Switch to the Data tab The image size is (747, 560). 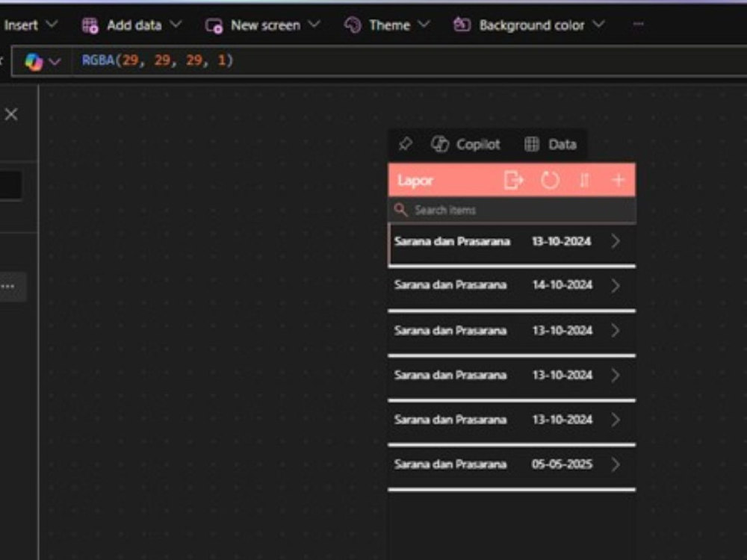click(551, 144)
